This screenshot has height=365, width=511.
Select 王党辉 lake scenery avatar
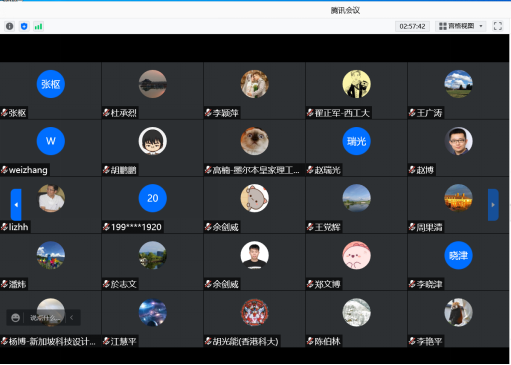click(x=357, y=198)
